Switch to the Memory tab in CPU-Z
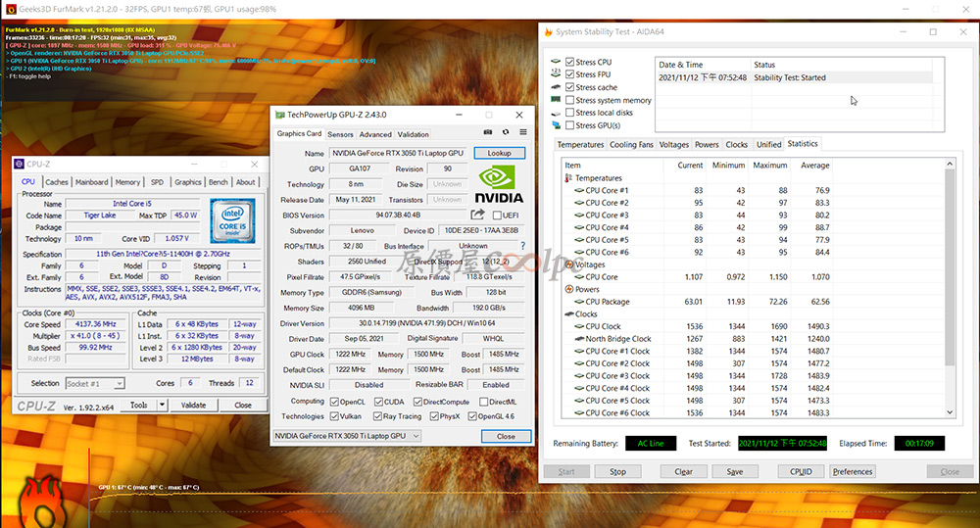The image size is (980, 528). coord(127,182)
